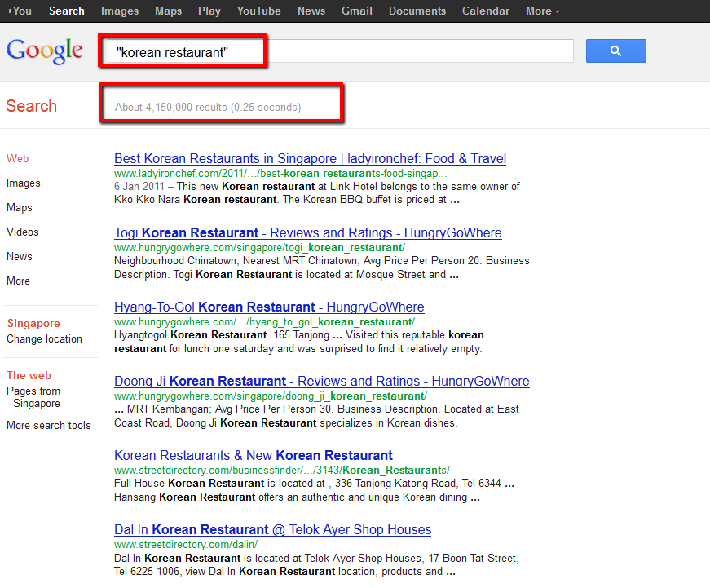Image resolution: width=710 pixels, height=588 pixels.
Task: Filter results by Videos in sidebar
Action: [x=23, y=232]
